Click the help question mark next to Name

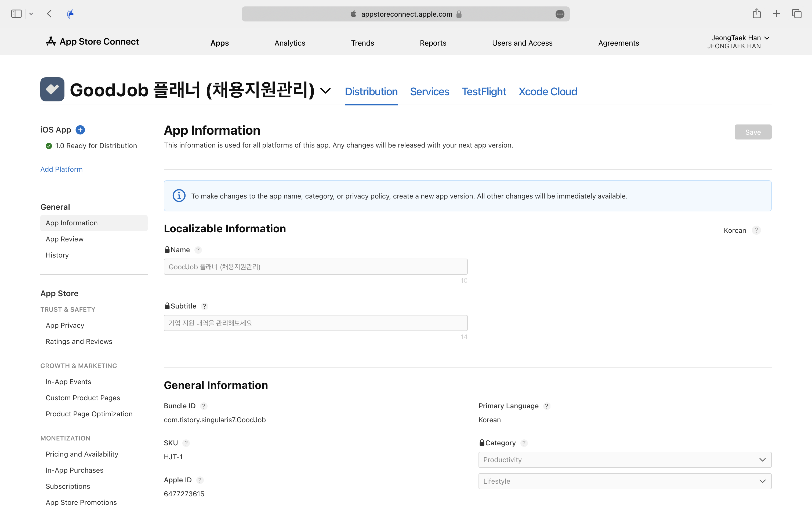pyautogui.click(x=198, y=250)
